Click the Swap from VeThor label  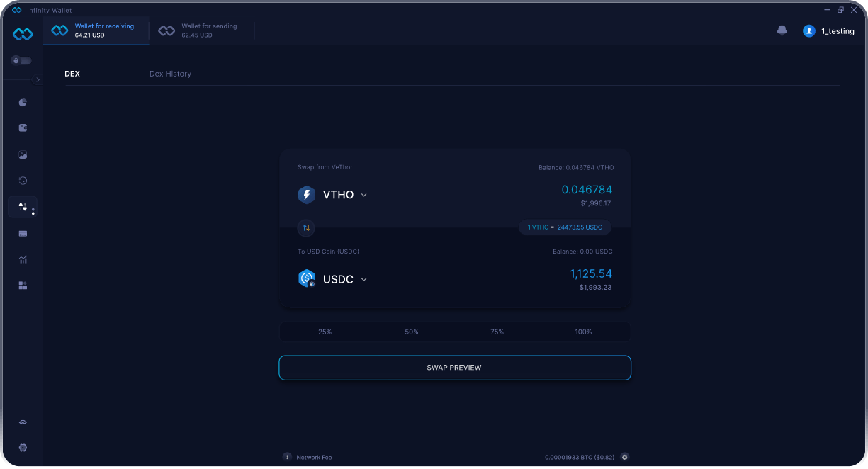click(325, 167)
